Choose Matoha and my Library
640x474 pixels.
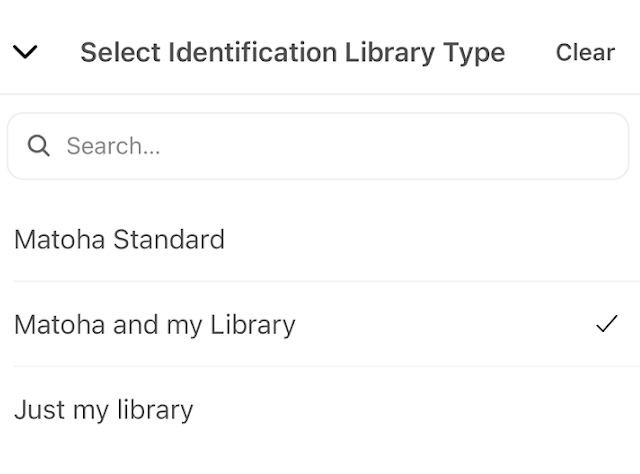155,324
